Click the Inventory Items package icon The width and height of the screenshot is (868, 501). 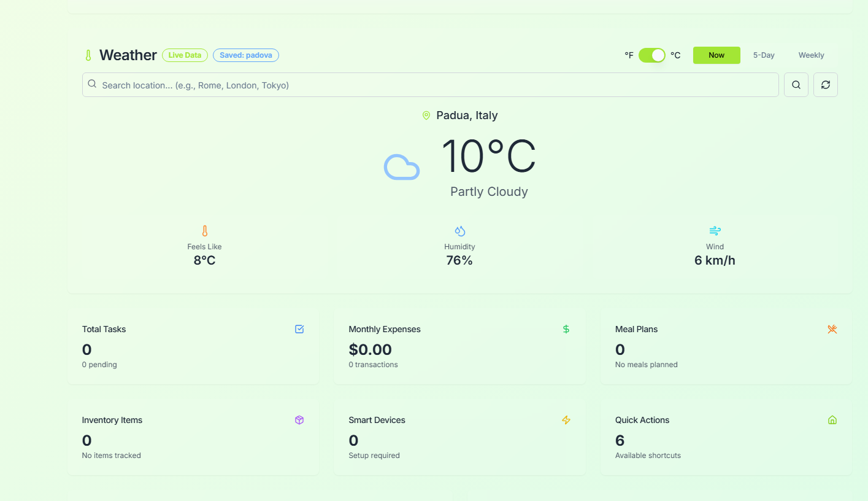299,420
